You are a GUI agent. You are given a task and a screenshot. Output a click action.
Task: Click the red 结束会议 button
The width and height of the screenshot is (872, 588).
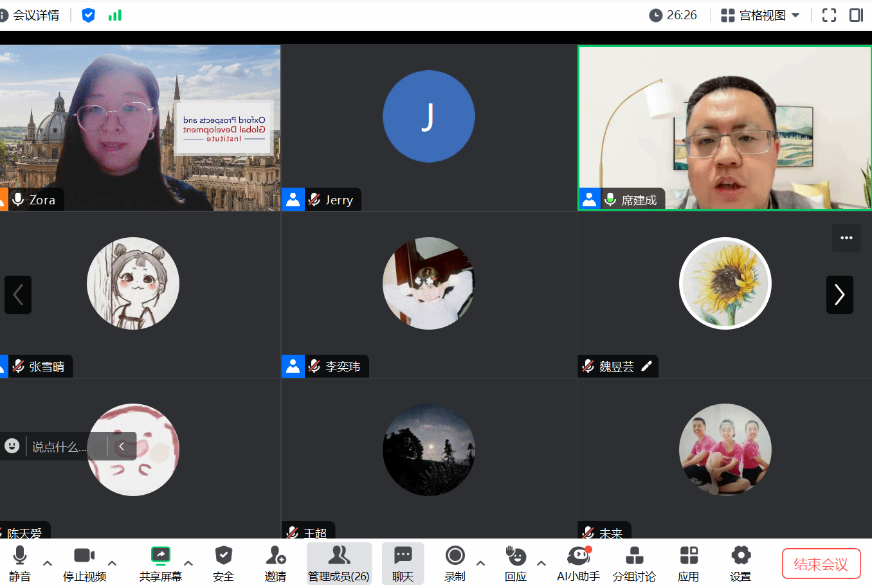[x=821, y=564]
